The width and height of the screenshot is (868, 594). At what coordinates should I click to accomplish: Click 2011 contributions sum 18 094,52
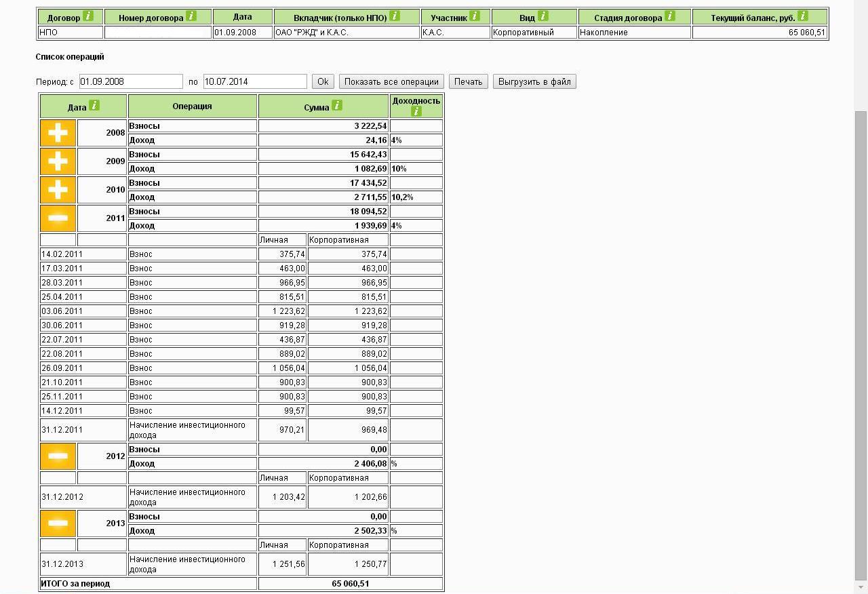pyautogui.click(x=368, y=212)
